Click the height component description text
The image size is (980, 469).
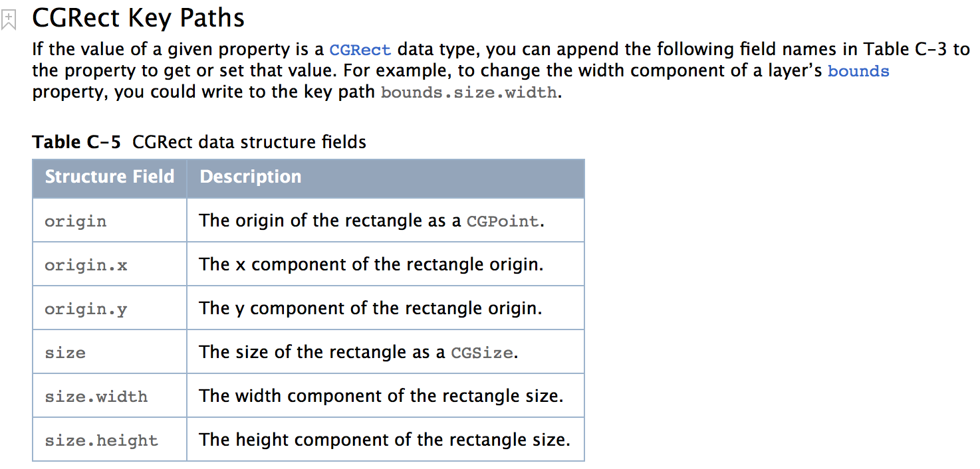(x=384, y=440)
